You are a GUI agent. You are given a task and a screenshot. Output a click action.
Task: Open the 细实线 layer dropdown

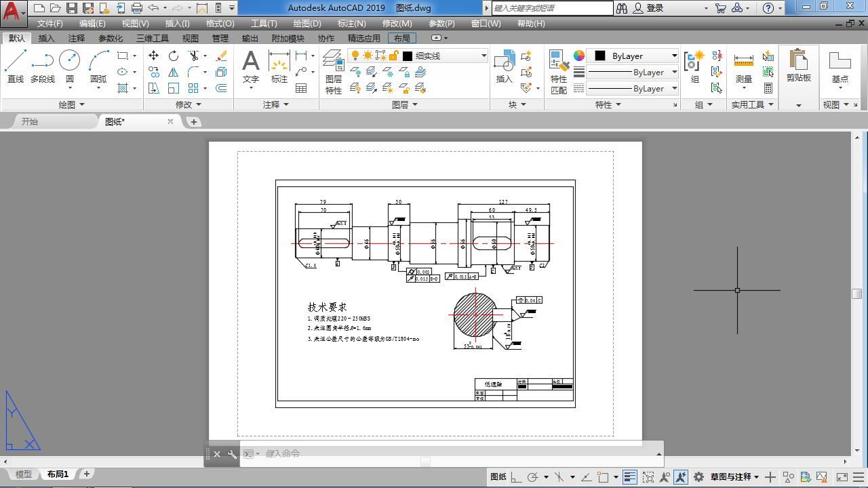[448, 56]
